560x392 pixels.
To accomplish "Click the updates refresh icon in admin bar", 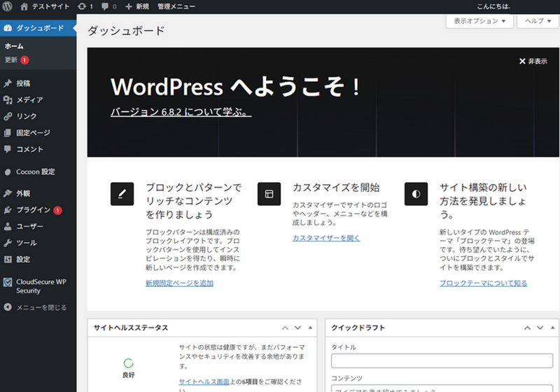I will pos(82,6).
